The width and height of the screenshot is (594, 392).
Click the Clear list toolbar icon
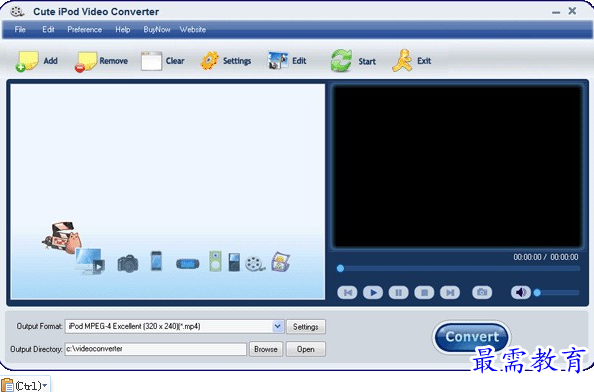click(x=152, y=61)
